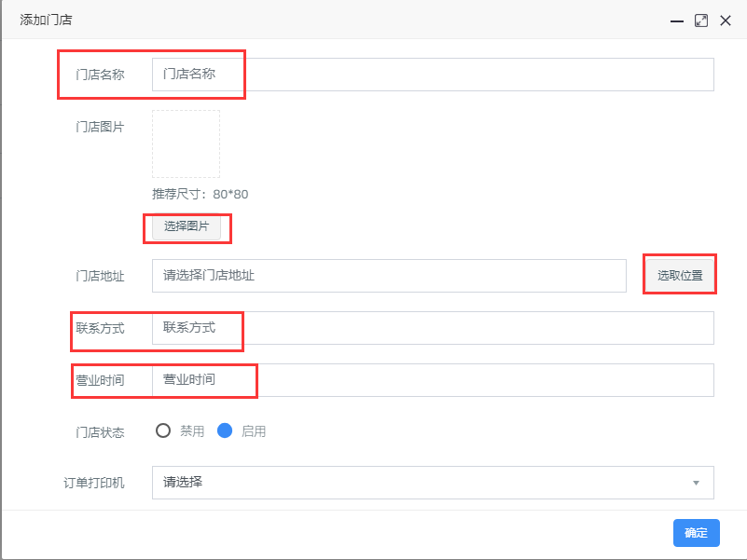
Task: Click the 选取位置 button
Action: [680, 275]
